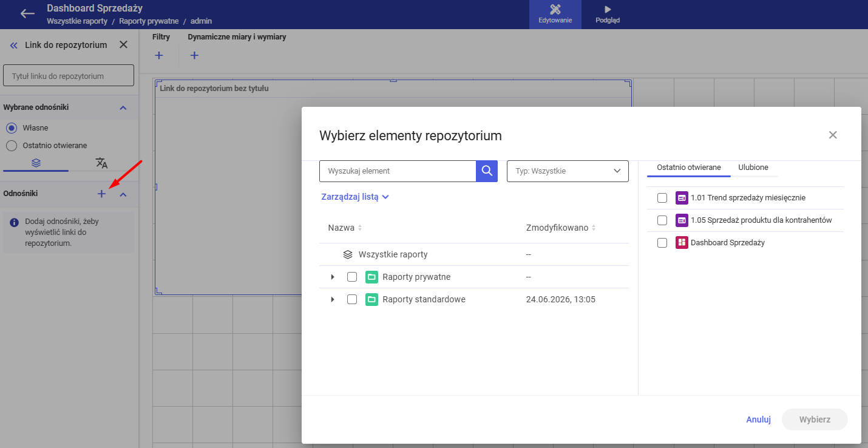Image resolution: width=868 pixels, height=448 pixels.
Task: Add a filter under Filtry
Action: (159, 56)
